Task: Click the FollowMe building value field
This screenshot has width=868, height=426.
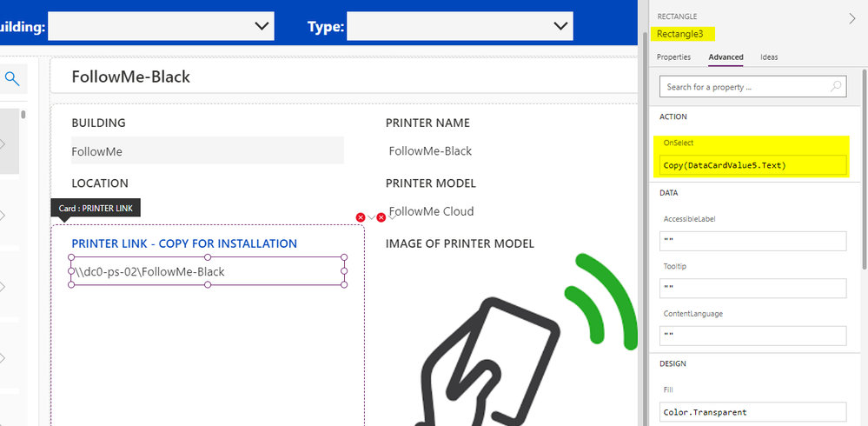Action: (x=208, y=150)
